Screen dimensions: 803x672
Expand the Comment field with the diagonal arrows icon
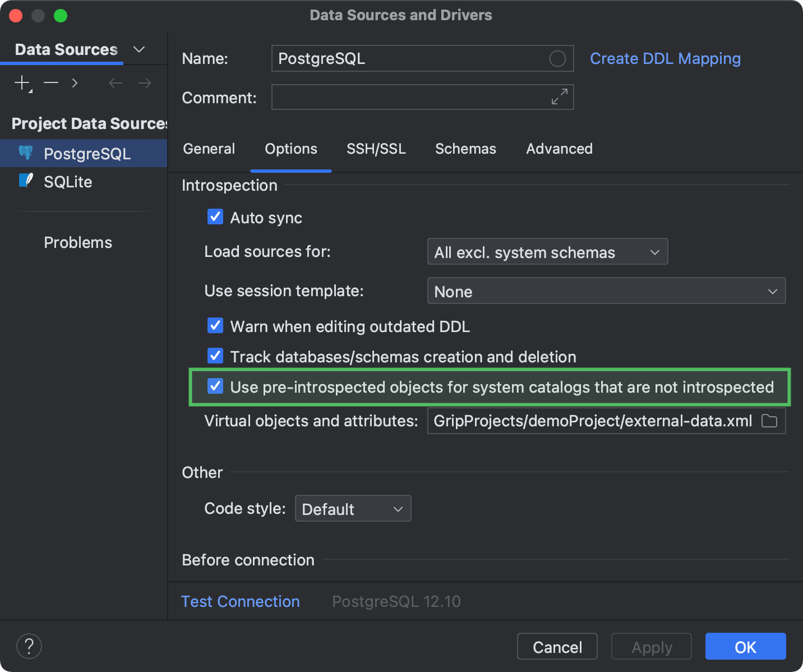(559, 96)
